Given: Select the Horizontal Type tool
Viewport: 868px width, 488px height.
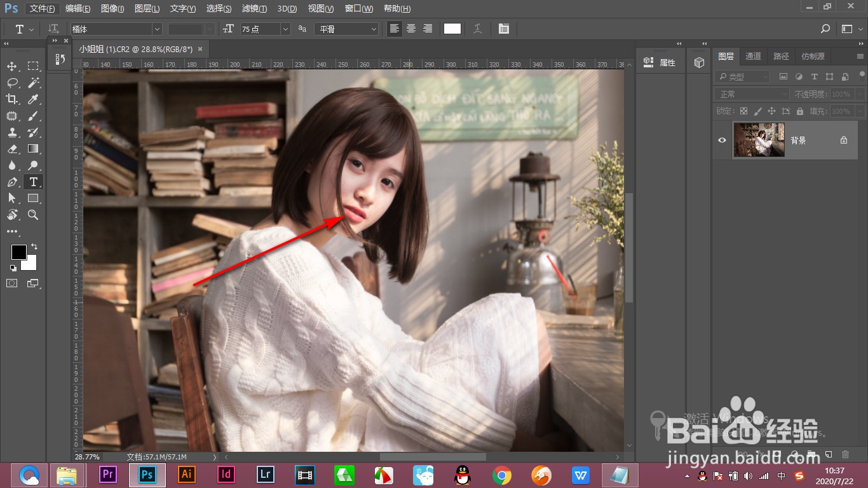Looking at the screenshot, I should tap(33, 182).
